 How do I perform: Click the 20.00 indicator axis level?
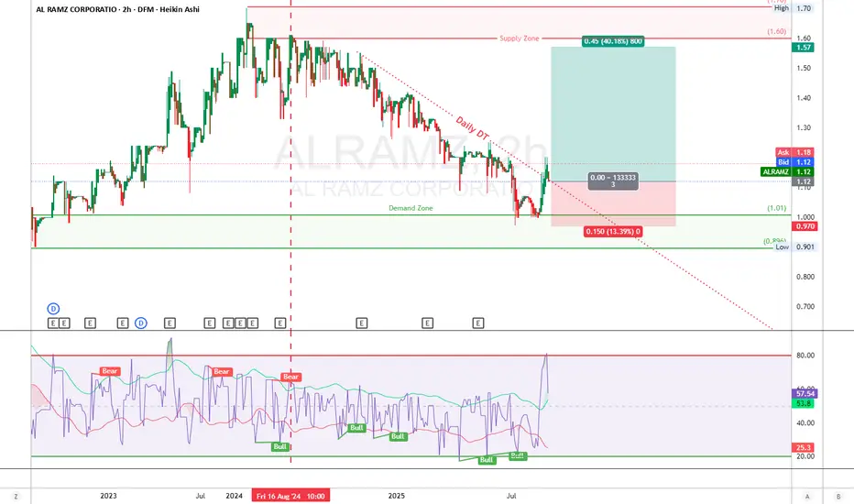tap(805, 456)
